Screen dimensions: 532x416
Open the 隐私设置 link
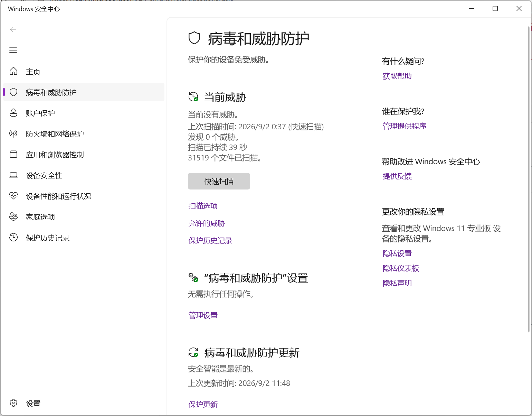pos(397,253)
